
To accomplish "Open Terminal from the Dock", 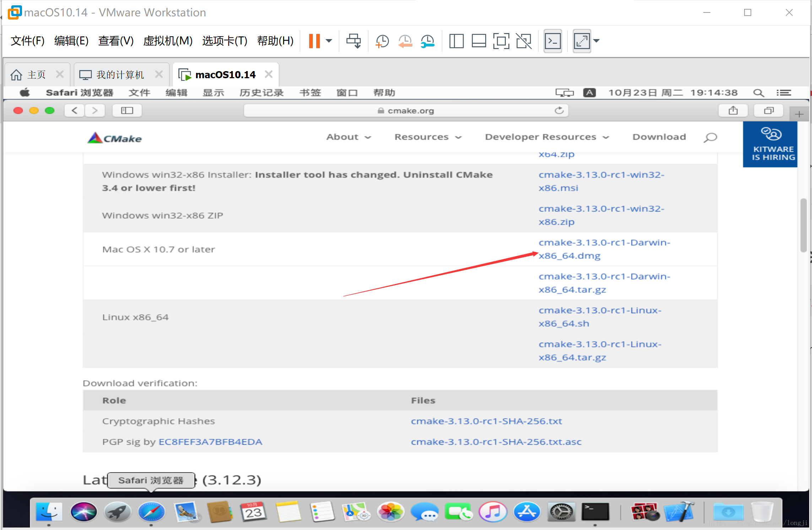I will pos(595,512).
